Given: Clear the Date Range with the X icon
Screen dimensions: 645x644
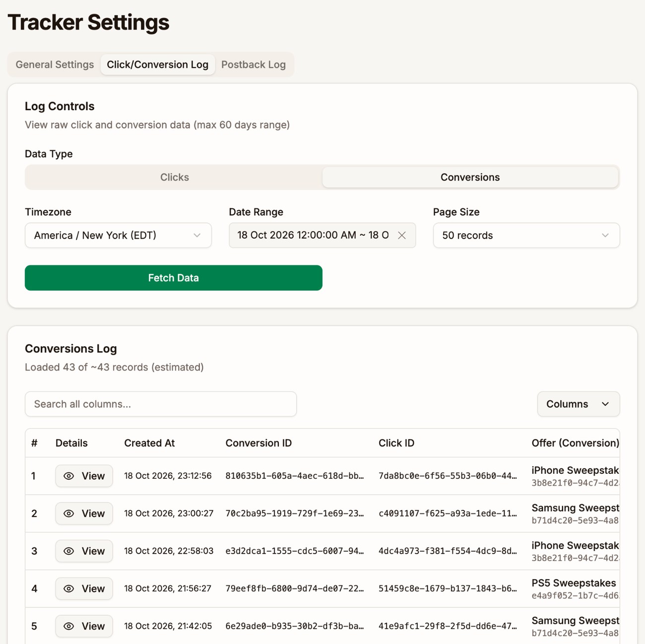Looking at the screenshot, I should (402, 235).
